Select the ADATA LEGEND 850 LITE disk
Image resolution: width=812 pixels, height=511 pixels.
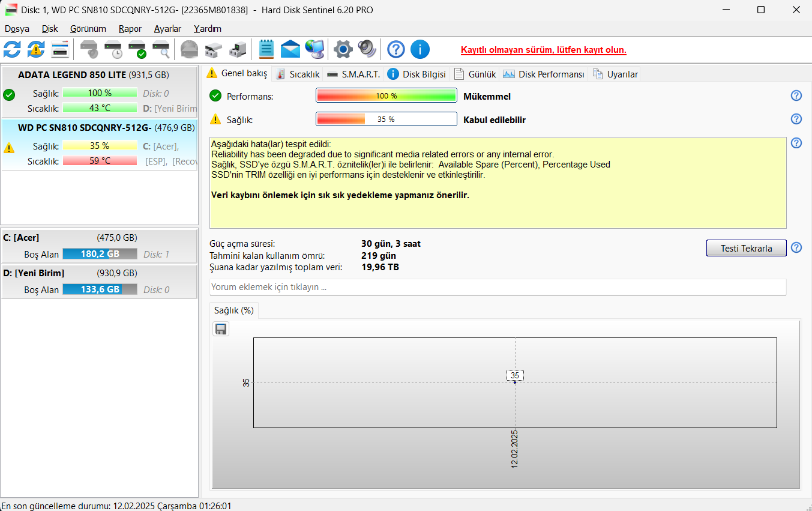[x=99, y=92]
